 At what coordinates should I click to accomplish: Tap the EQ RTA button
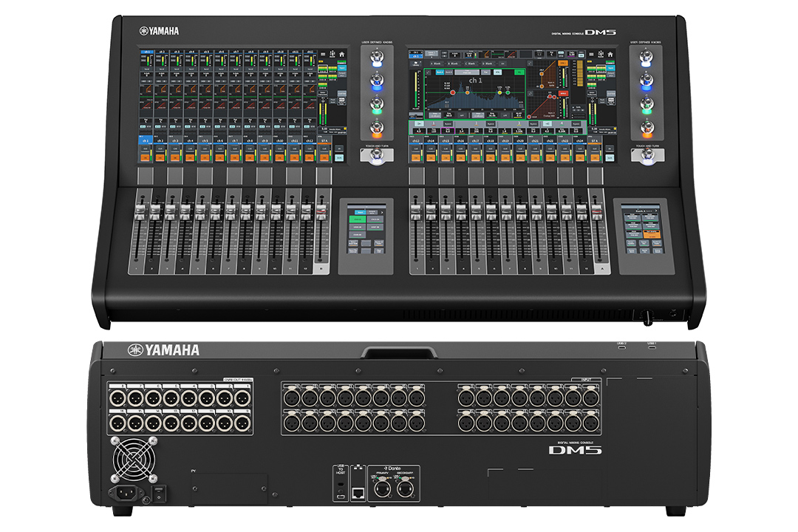click(x=498, y=72)
